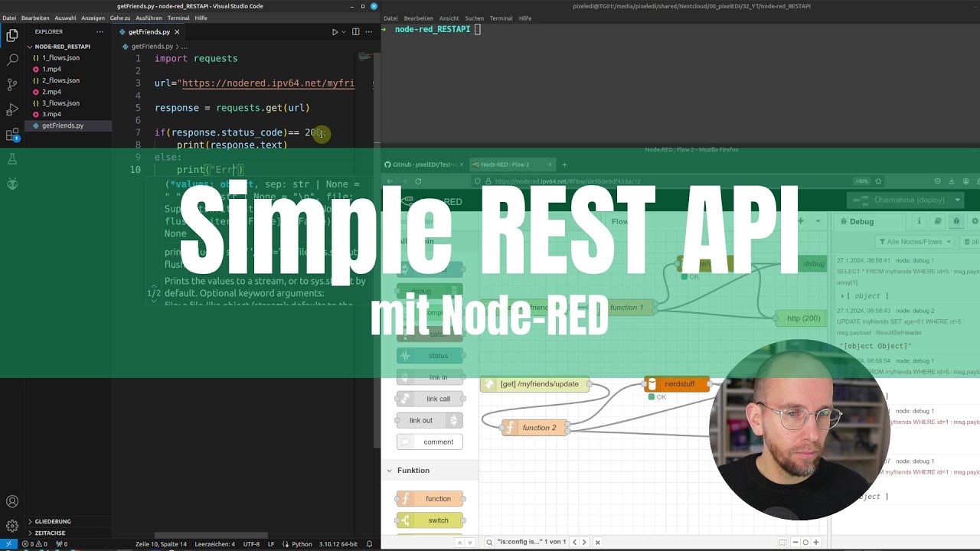Viewport: 980px width, 551px height.
Task: Open Source Control view in VS Code
Action: click(x=11, y=84)
